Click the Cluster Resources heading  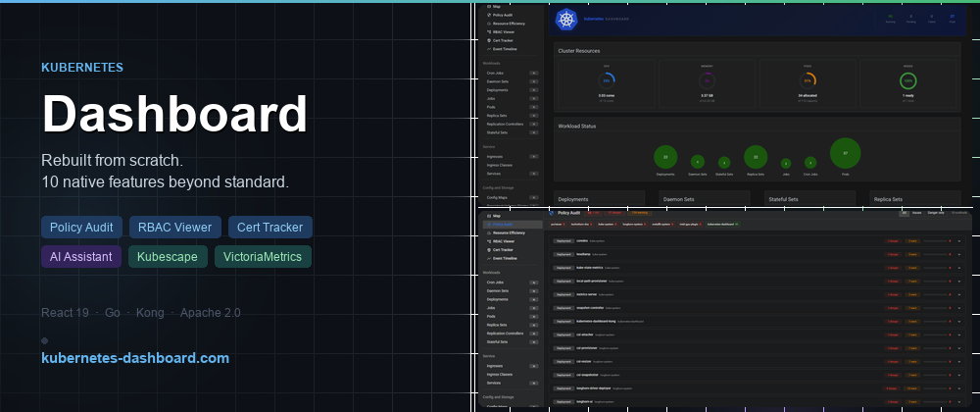(x=579, y=51)
